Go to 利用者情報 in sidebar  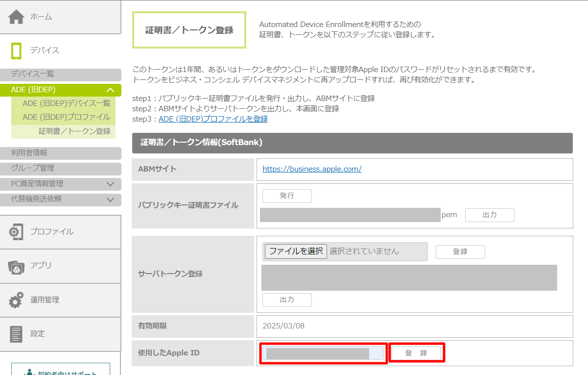point(29,153)
